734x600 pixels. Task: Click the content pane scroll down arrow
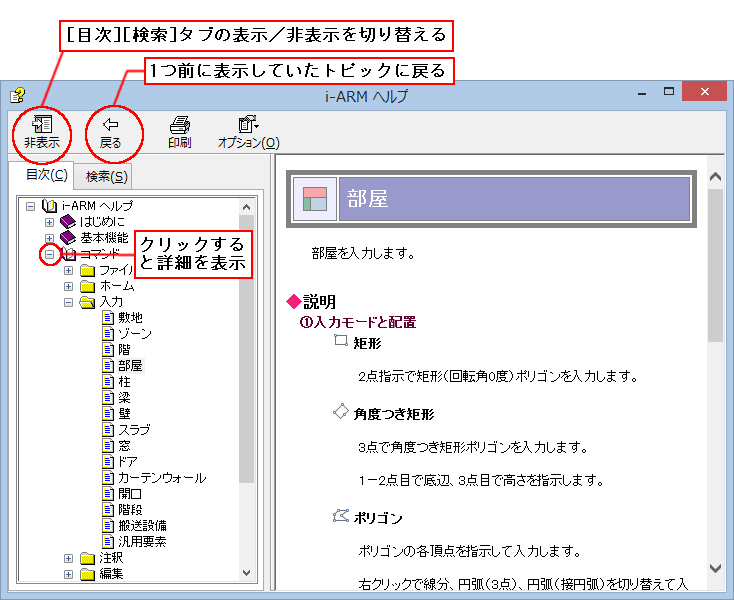click(x=715, y=567)
